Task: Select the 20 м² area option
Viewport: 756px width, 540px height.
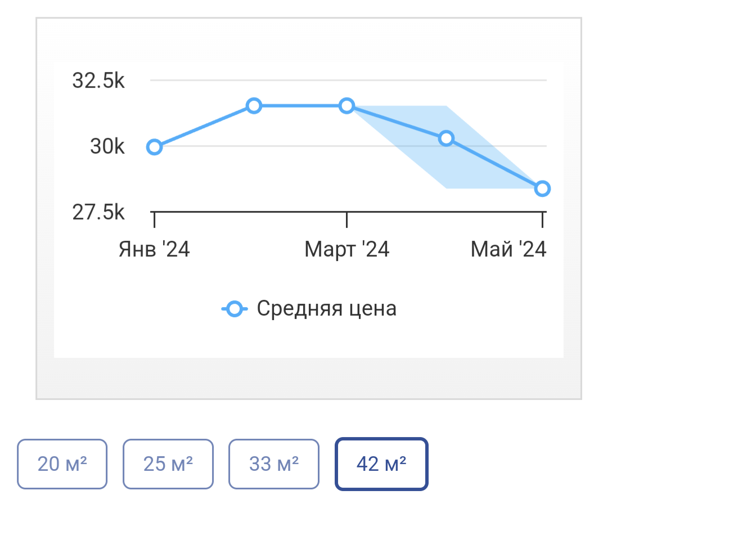Action: click(62, 464)
